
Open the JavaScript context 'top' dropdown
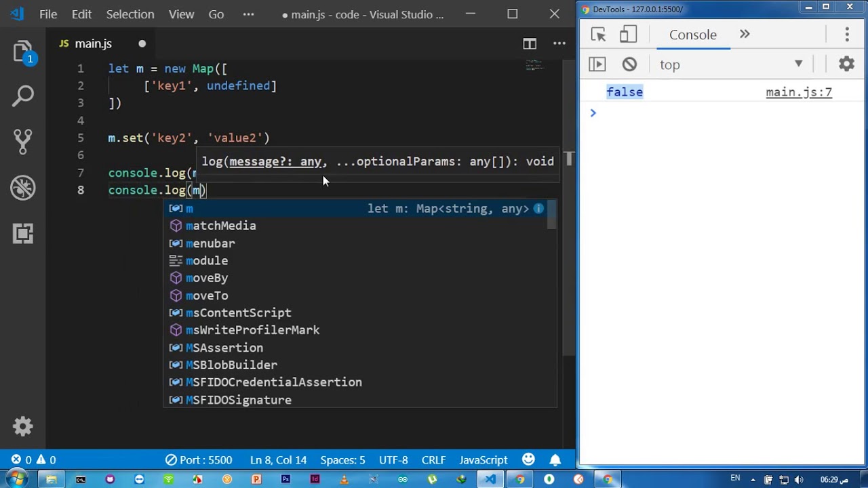(x=731, y=64)
